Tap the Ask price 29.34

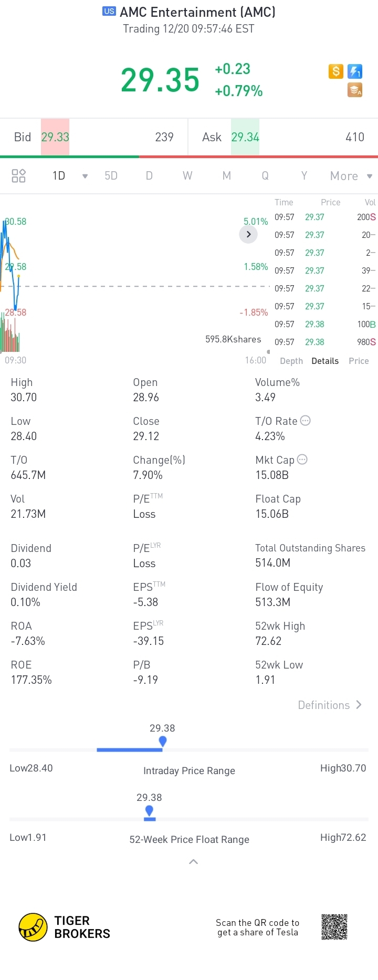[x=245, y=137]
